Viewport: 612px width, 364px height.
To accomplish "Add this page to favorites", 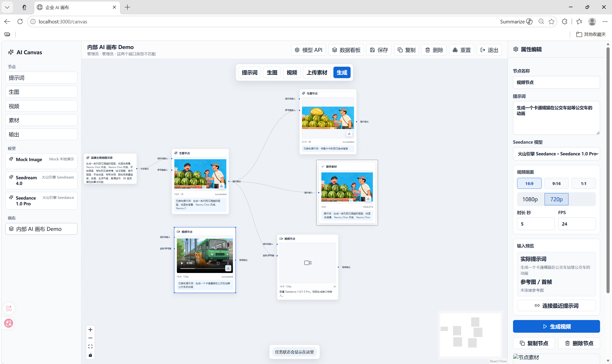I will click(x=552, y=22).
